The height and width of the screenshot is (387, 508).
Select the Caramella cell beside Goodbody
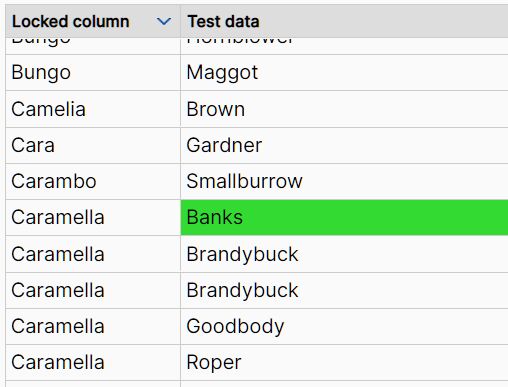pos(93,326)
